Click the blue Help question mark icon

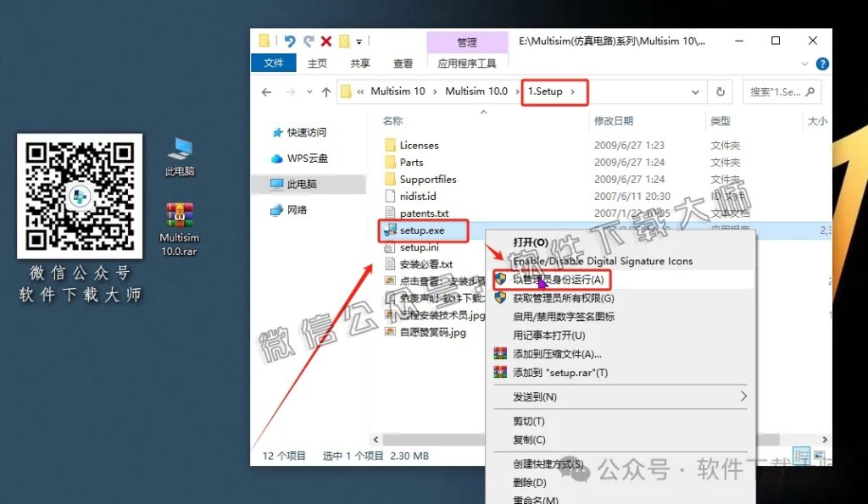point(821,63)
